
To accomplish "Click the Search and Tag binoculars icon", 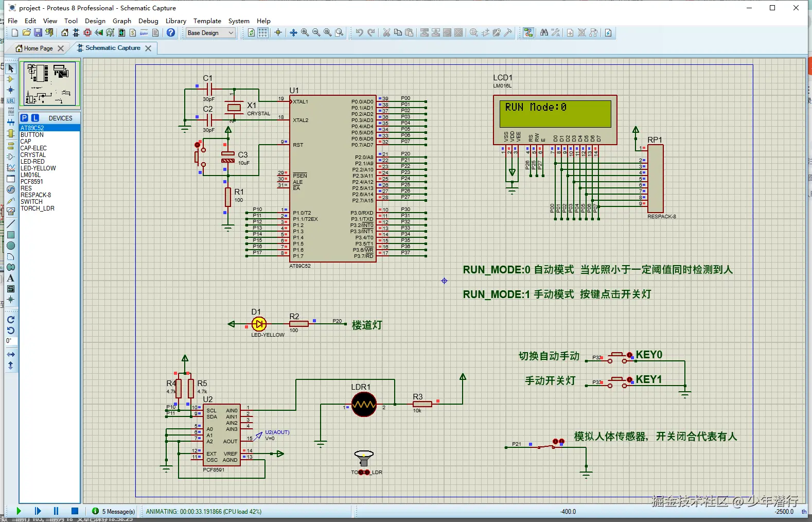I will [x=544, y=32].
